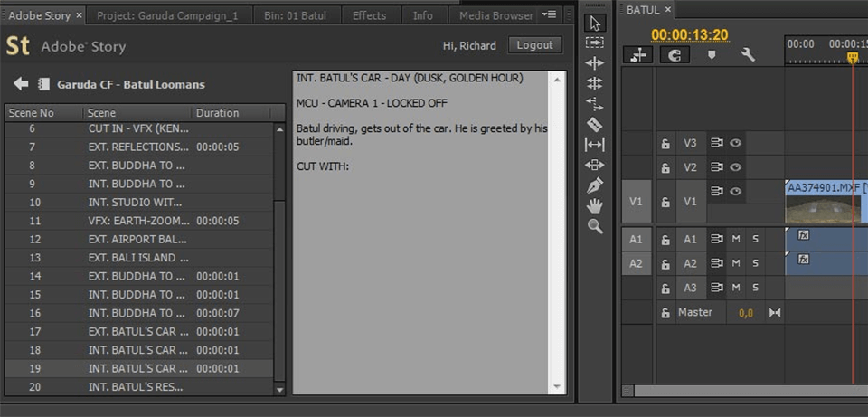Image resolution: width=868 pixels, height=417 pixels.
Task: Select the Rolling Edit tool
Action: pos(595,83)
